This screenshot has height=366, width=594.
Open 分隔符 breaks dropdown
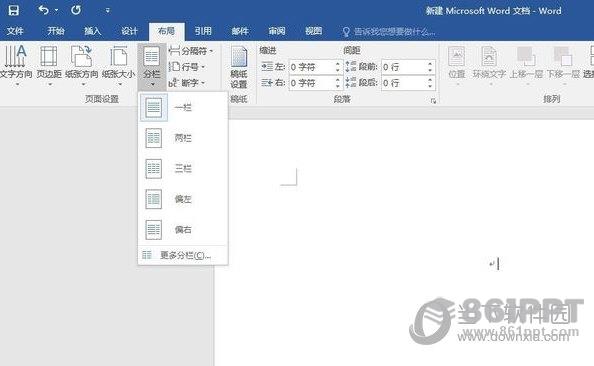point(191,51)
